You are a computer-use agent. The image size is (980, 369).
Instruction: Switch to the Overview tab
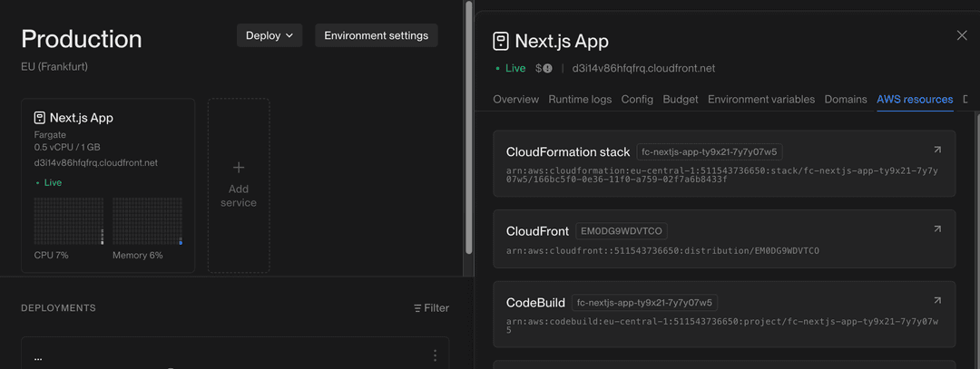[515, 99]
